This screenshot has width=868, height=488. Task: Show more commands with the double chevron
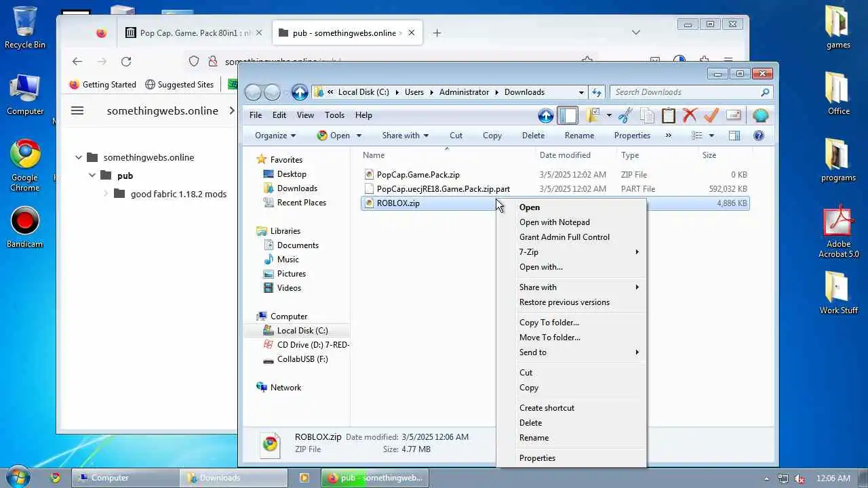[x=669, y=136]
